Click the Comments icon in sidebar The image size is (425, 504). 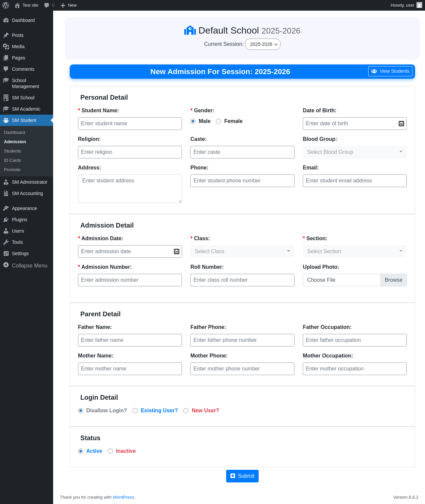coord(6,69)
